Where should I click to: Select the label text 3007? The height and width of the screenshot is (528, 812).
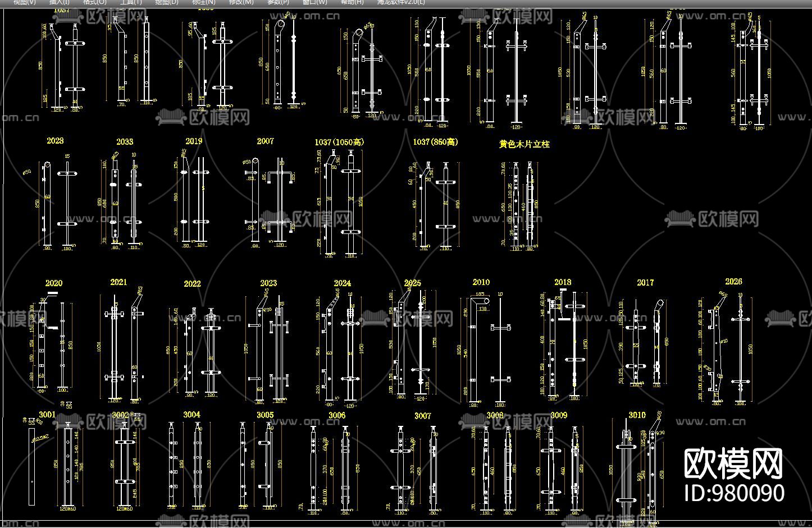point(423,416)
